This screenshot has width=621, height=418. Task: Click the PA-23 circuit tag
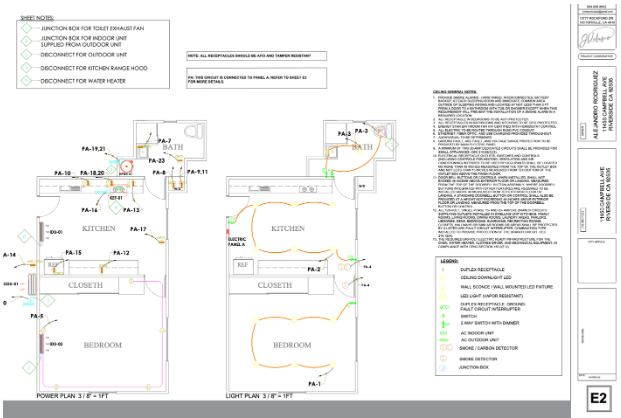156,159
